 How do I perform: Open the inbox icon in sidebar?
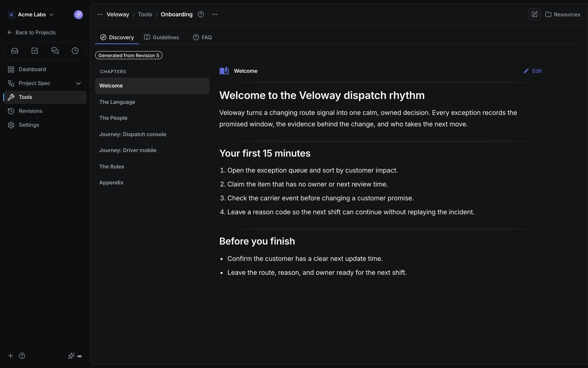coord(15,51)
